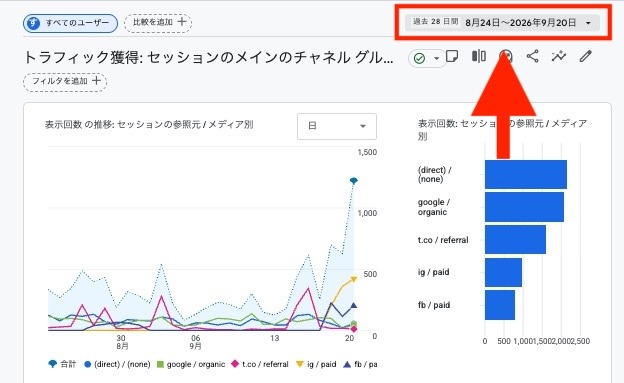Image resolution: width=624 pixels, height=383 pixels.
Task: Click the すべてのユーザー segment chip
Action: pos(70,23)
